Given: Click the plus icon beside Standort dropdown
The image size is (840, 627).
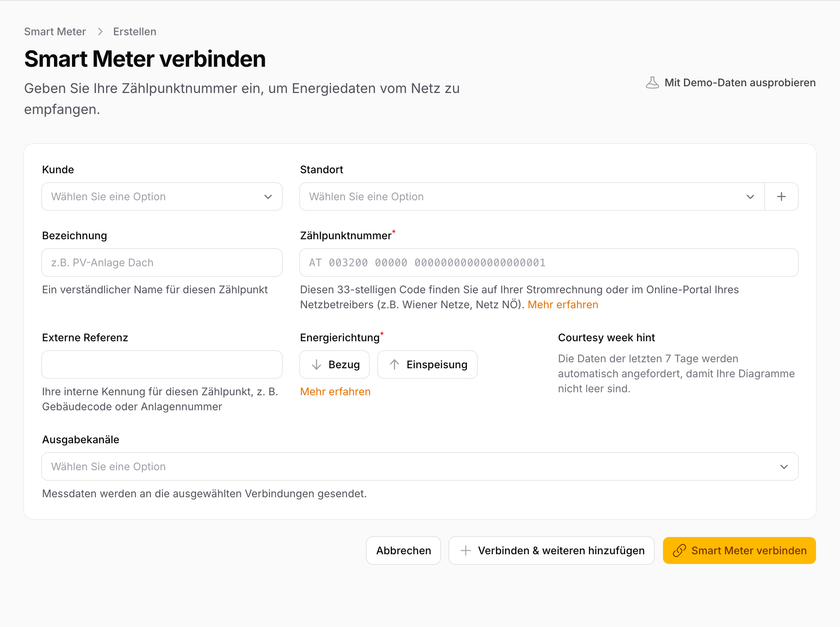Looking at the screenshot, I should pos(781,196).
